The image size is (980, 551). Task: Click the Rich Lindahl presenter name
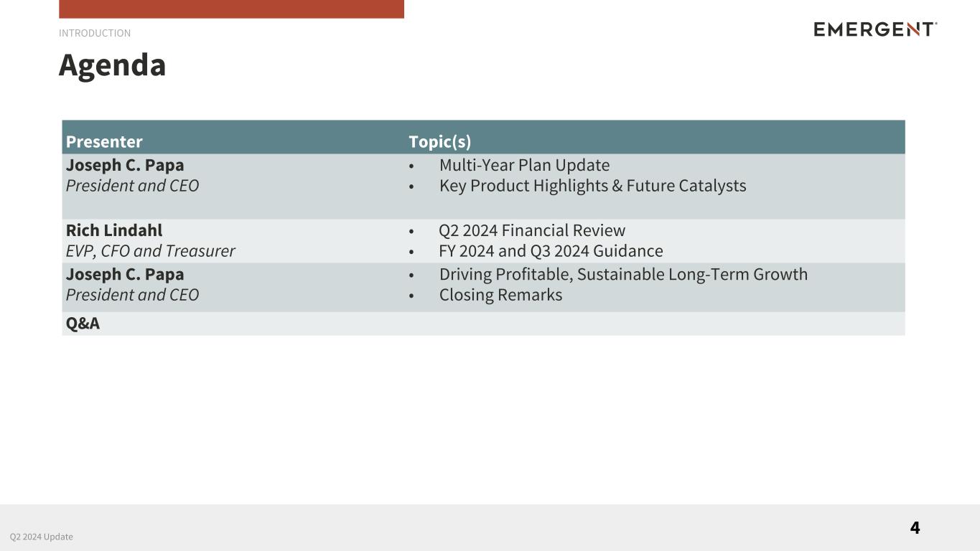click(x=114, y=230)
